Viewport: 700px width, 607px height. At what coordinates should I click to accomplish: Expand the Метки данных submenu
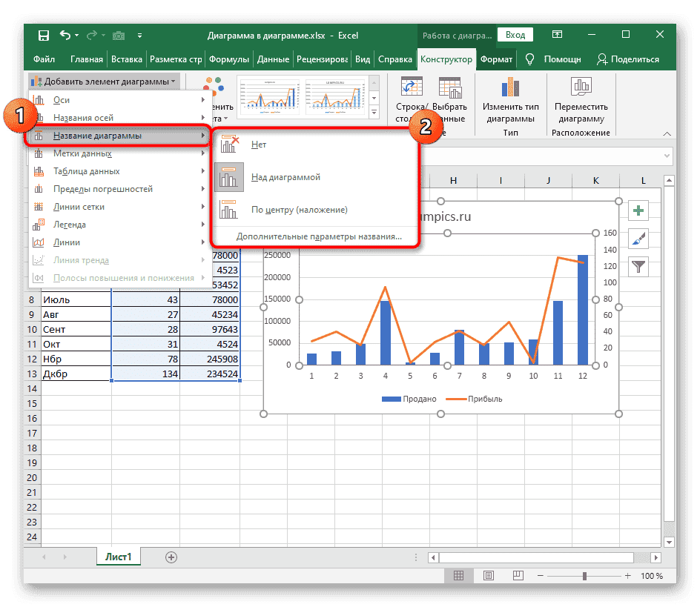82,153
